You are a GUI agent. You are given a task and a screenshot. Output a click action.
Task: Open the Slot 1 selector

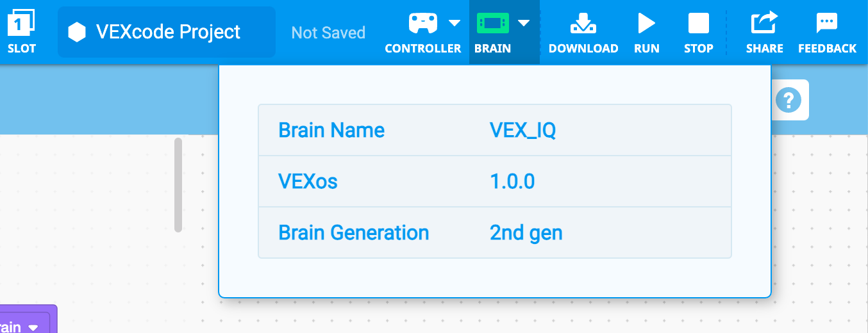tap(22, 31)
